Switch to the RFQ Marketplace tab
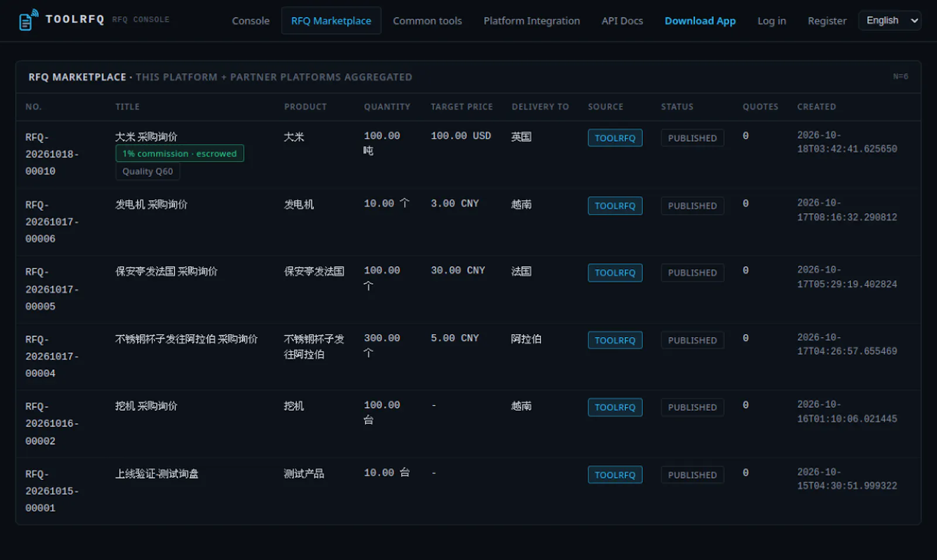937x560 pixels. [x=331, y=20]
